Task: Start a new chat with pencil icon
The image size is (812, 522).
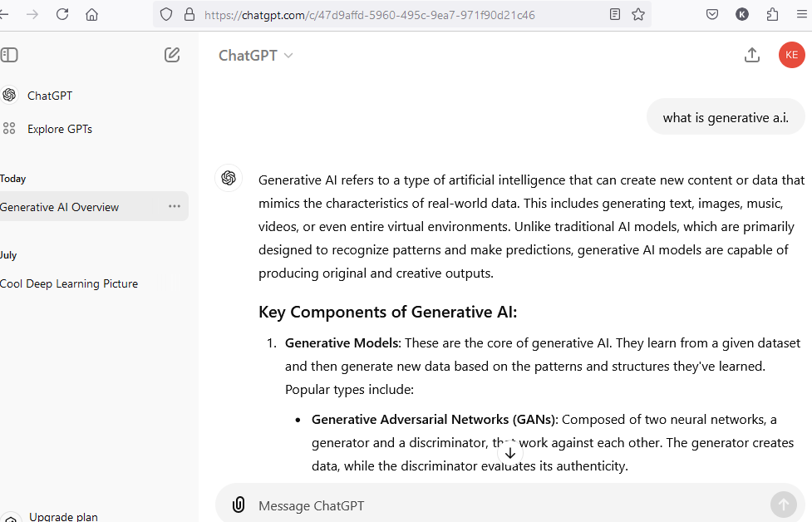Action: point(172,55)
